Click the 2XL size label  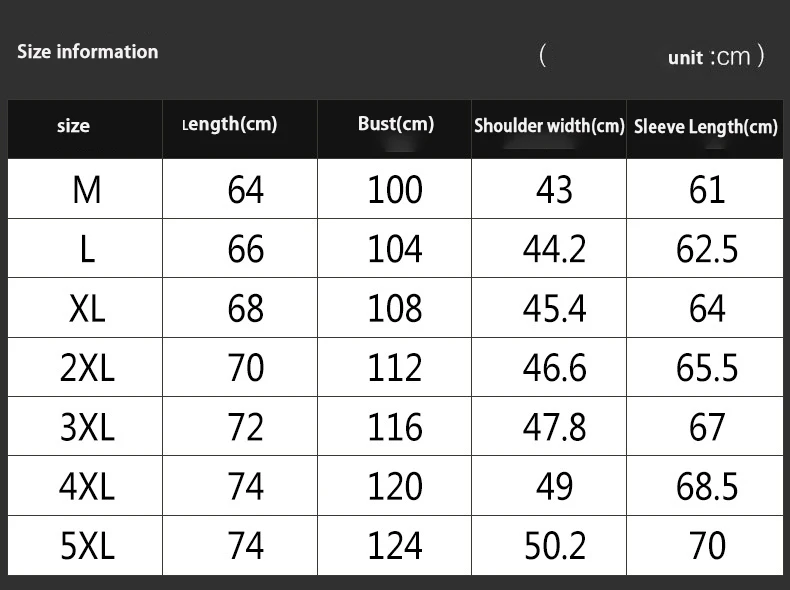[87, 367]
